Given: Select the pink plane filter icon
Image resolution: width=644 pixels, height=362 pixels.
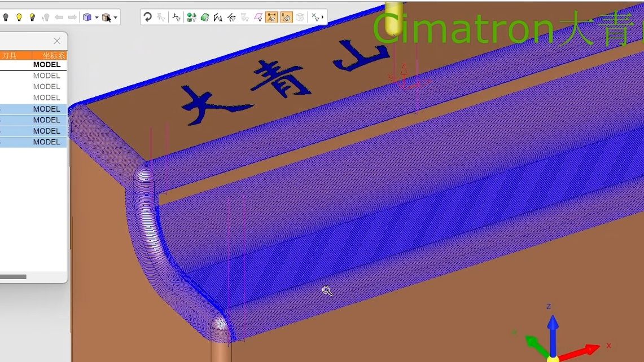Looking at the screenshot, I should [x=258, y=17].
